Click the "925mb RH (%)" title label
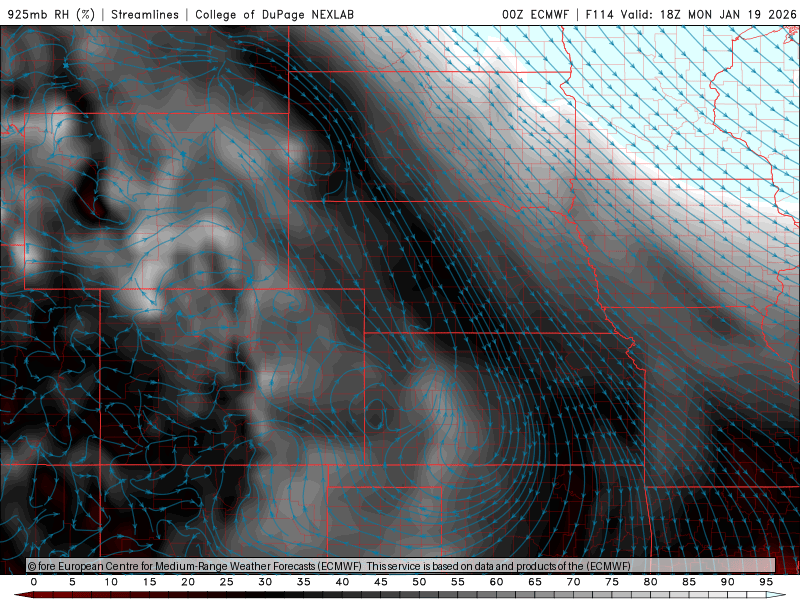This screenshot has width=800, height=600. [x=52, y=14]
